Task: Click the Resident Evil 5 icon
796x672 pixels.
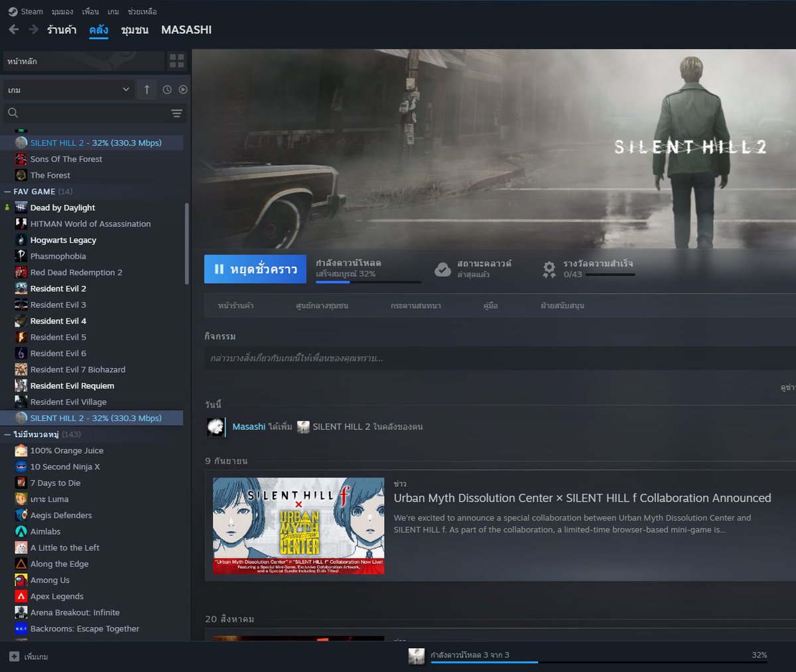Action: point(21,337)
